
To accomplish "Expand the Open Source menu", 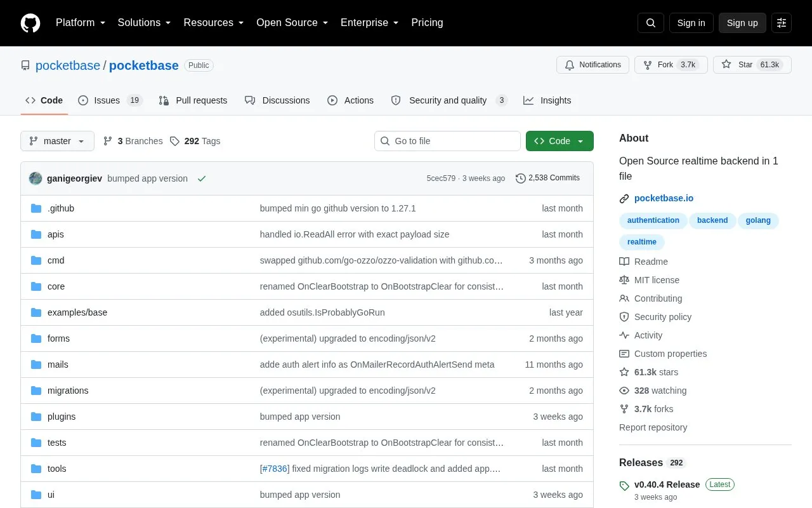I will [292, 23].
